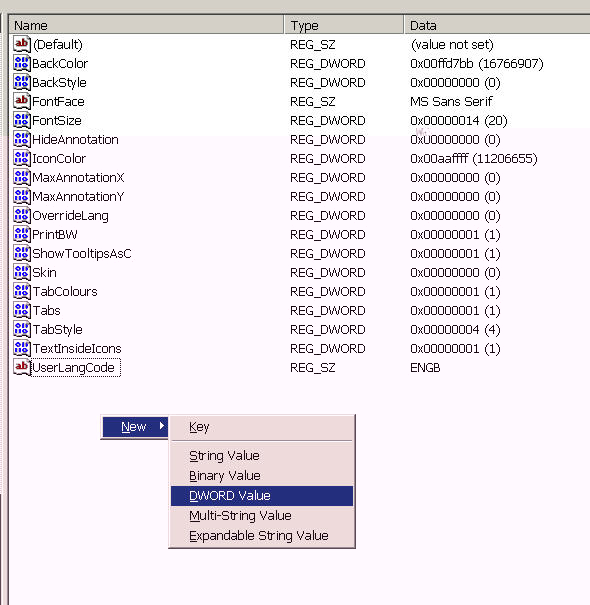
Task: Click the IconColor DWORD icon
Action: pos(22,158)
